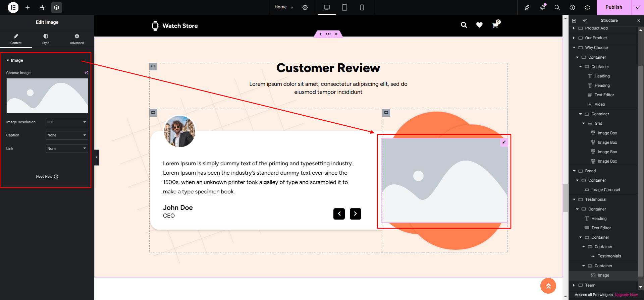Switch to the Content tab
Screen dimensions: 644x300
tap(16, 39)
